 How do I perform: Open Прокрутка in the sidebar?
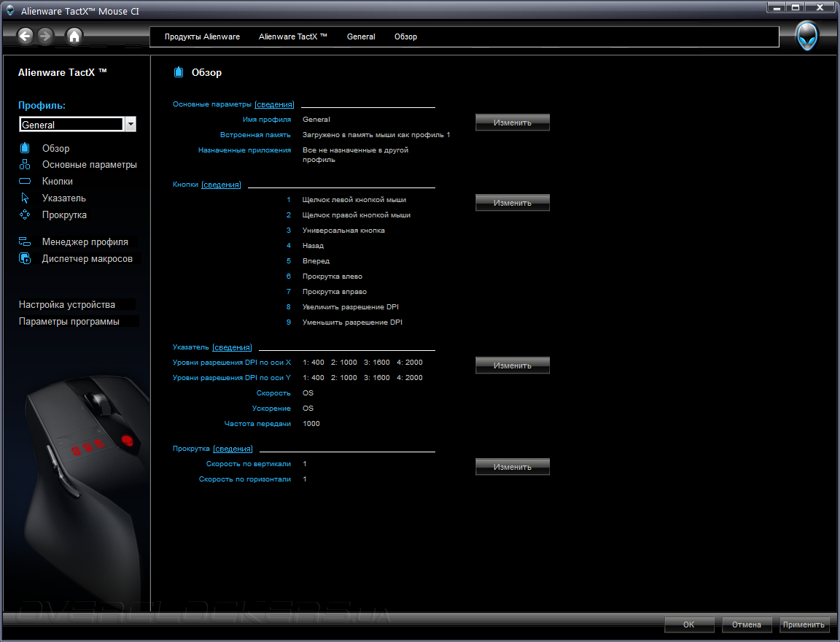(64, 214)
